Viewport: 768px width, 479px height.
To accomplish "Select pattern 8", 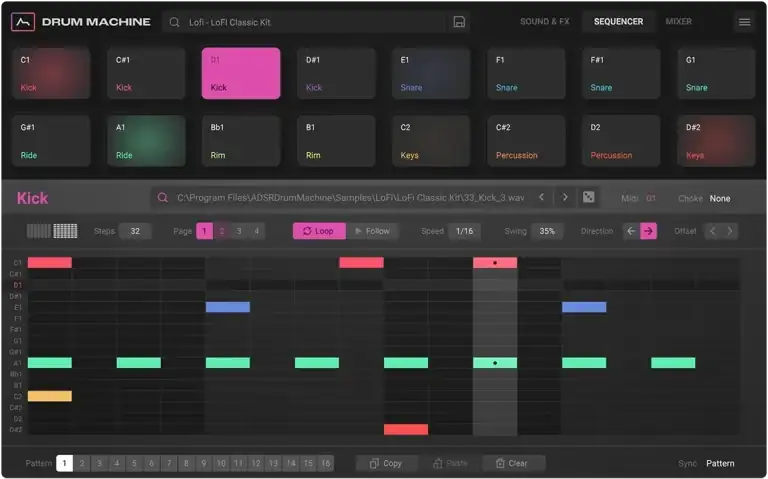I will tap(186, 463).
